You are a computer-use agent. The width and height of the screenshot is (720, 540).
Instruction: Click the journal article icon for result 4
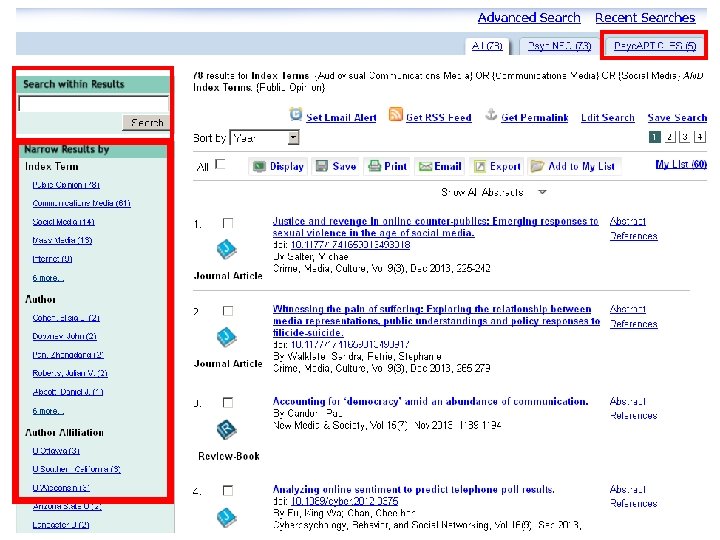coord(226,518)
